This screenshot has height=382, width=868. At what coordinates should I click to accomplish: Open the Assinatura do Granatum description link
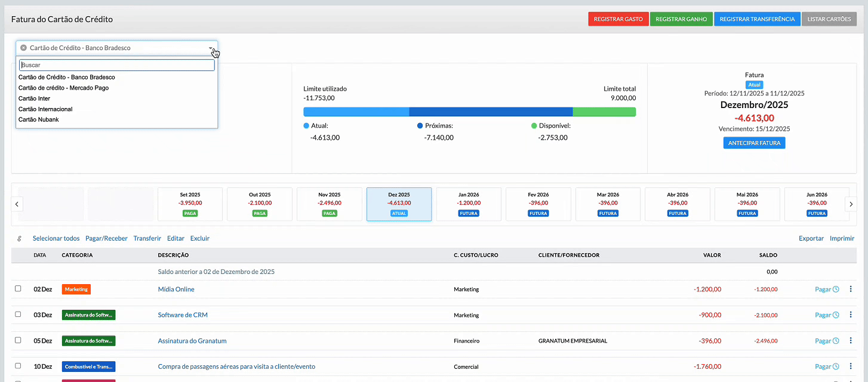click(x=192, y=341)
